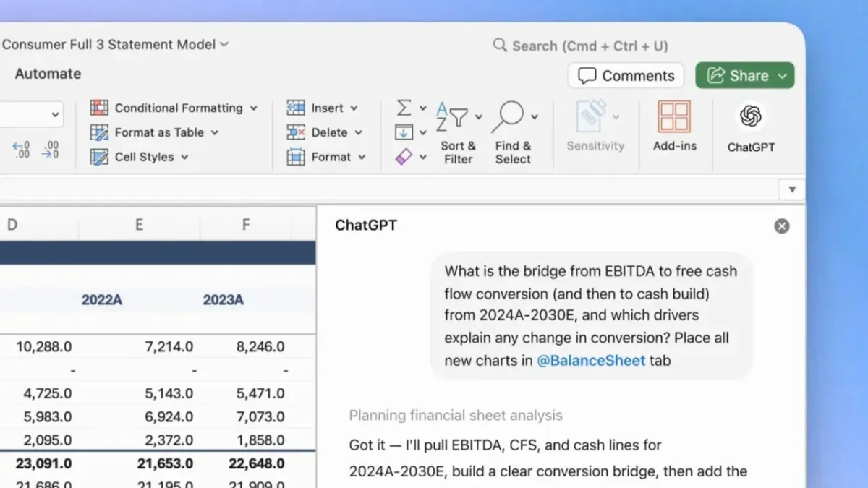
Task: Apply Format as Table
Action: [154, 132]
